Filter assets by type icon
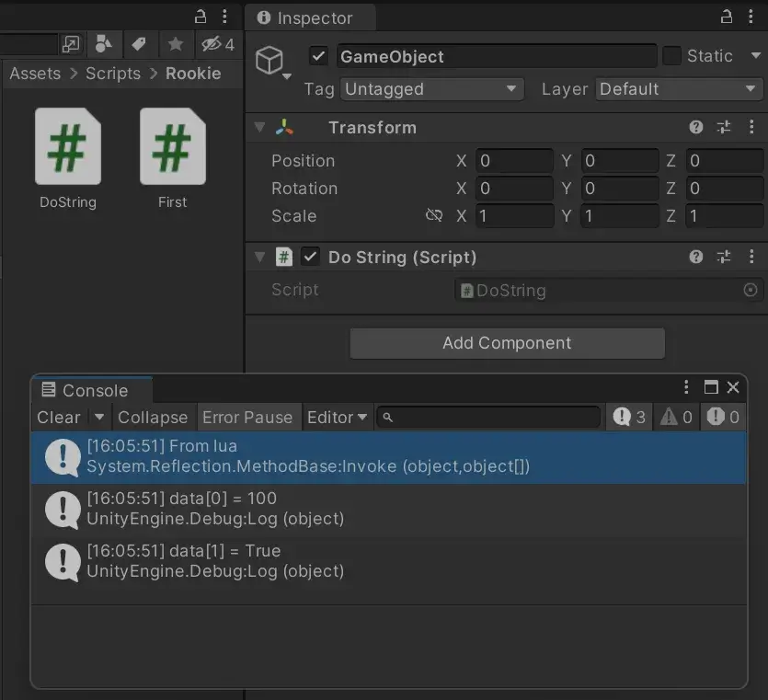The height and width of the screenshot is (700, 768). tap(103, 44)
